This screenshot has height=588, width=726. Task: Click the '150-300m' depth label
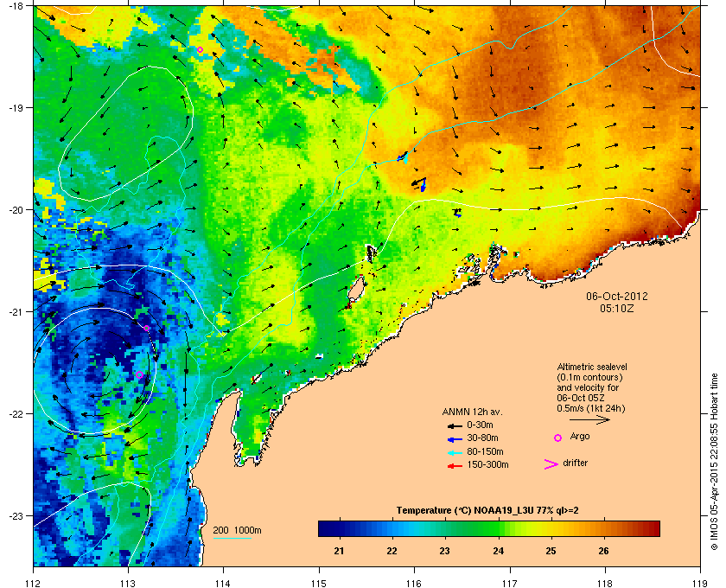pos(487,464)
